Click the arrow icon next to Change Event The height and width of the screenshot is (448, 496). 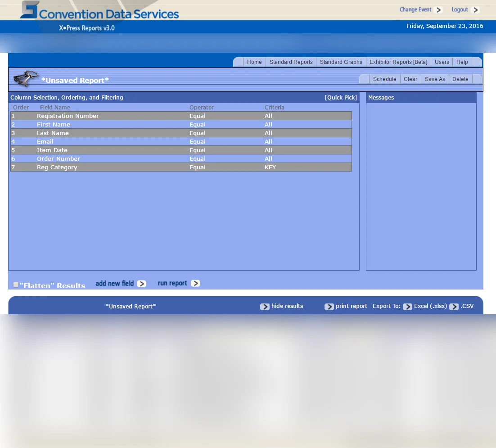tap(438, 10)
